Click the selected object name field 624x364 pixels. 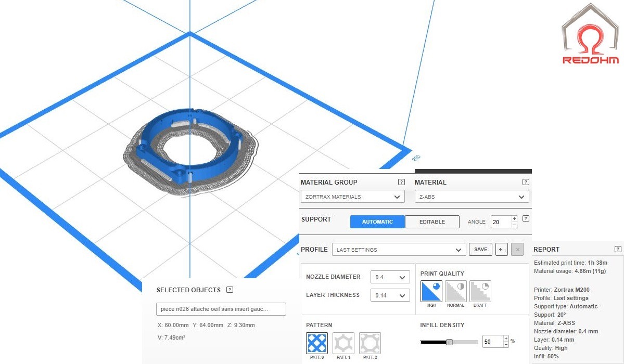pos(221,309)
